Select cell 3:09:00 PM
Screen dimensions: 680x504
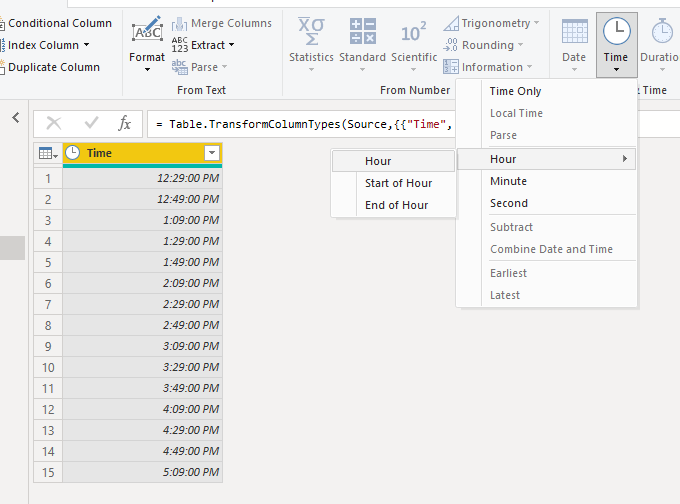click(x=142, y=347)
